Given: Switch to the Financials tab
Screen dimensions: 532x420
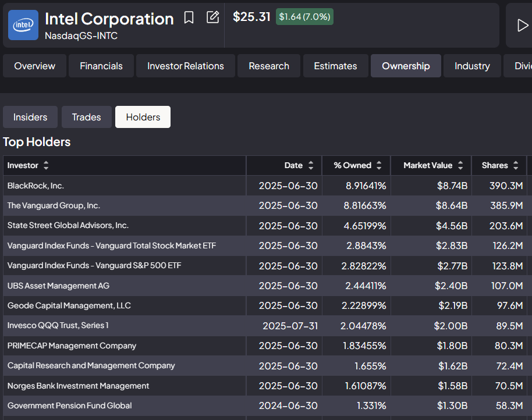Looking at the screenshot, I should pos(101,66).
